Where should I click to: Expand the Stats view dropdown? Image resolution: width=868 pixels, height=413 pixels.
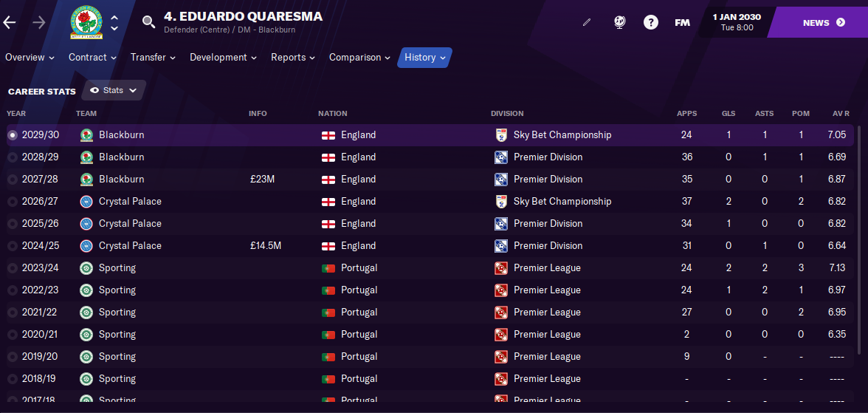coord(114,90)
